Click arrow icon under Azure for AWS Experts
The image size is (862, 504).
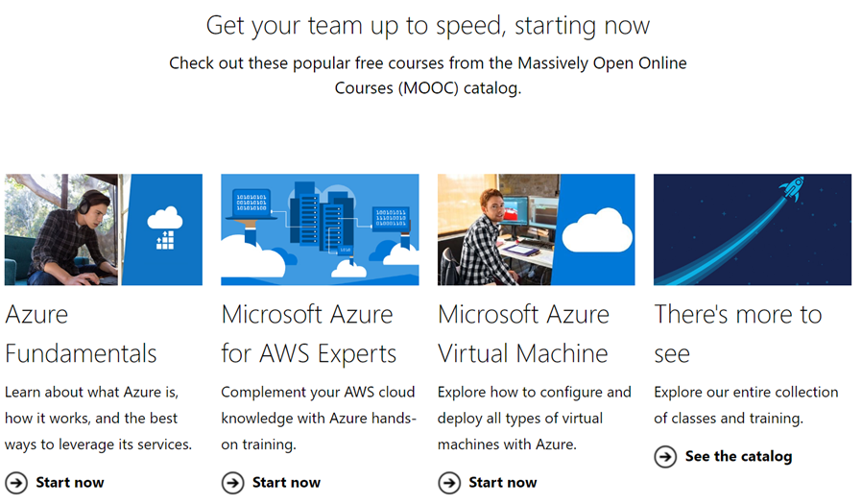tap(232, 483)
